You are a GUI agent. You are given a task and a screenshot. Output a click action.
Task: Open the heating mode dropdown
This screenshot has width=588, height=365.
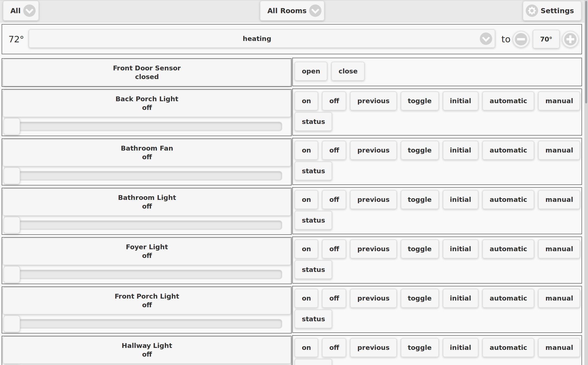257,39
